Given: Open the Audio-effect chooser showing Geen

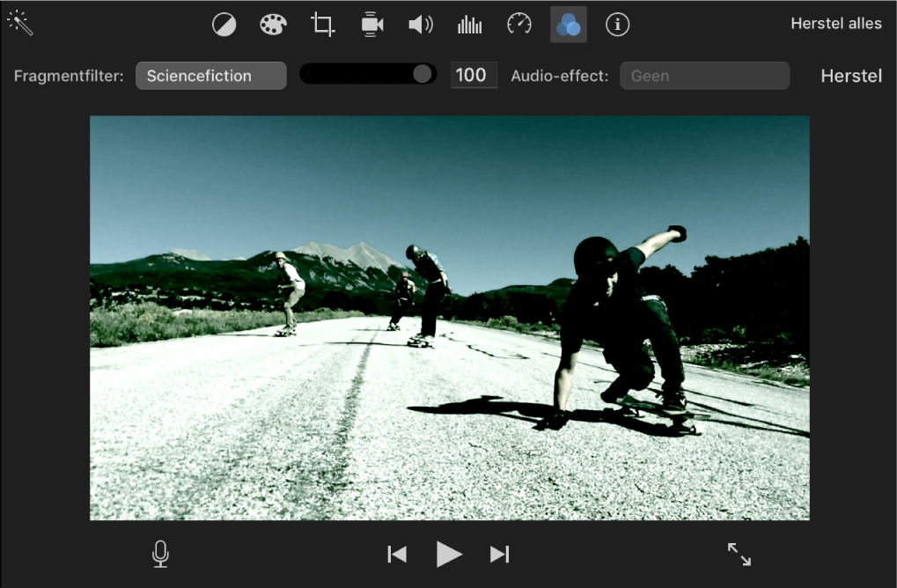Looking at the screenshot, I should (703, 75).
